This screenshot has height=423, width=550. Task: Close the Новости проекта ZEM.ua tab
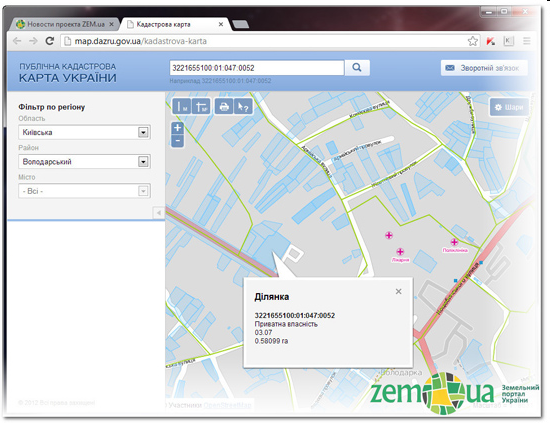[111, 24]
